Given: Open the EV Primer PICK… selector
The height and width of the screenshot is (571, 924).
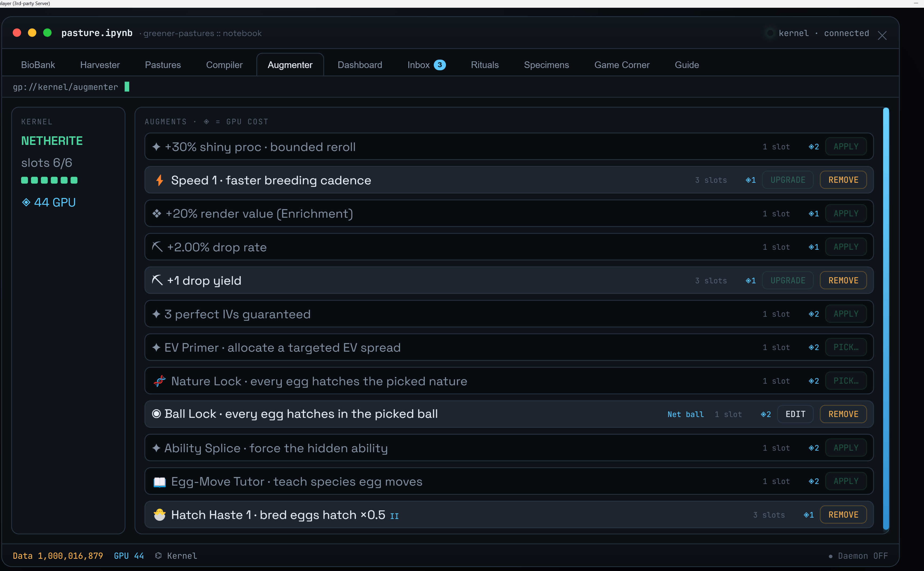Looking at the screenshot, I should [846, 347].
